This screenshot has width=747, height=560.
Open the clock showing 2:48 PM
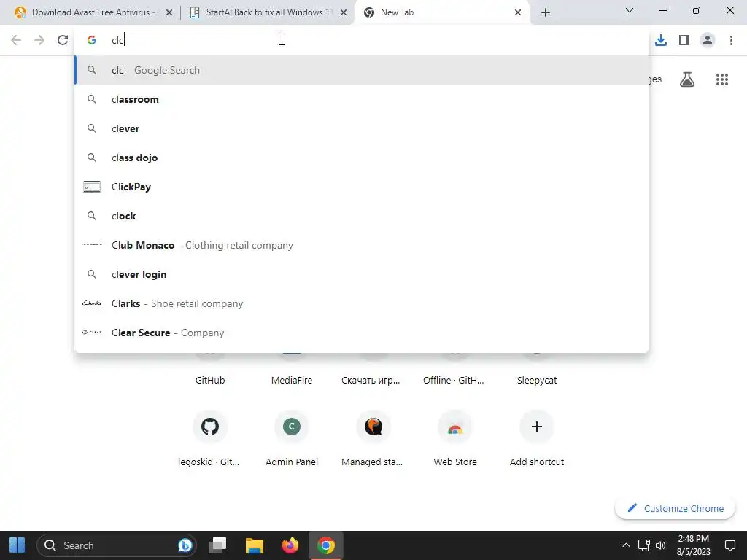[693, 545]
